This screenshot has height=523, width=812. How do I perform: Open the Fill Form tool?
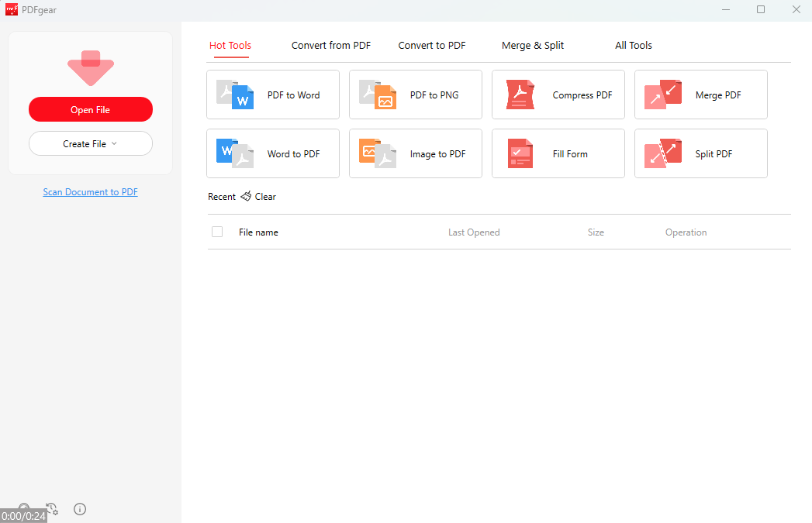558,153
